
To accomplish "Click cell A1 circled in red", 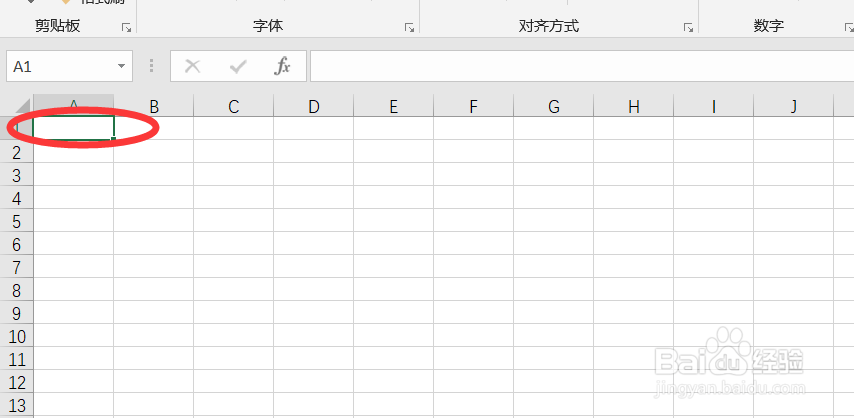I will tap(74, 128).
